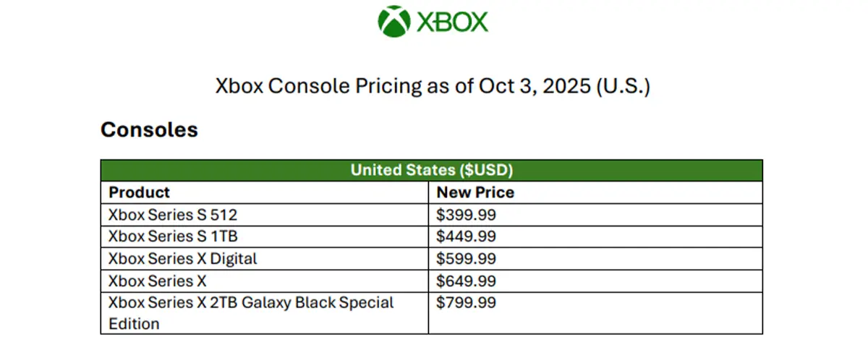This screenshot has width=868, height=353.
Task: Select the Xbox Console Pricing title
Action: (x=433, y=87)
